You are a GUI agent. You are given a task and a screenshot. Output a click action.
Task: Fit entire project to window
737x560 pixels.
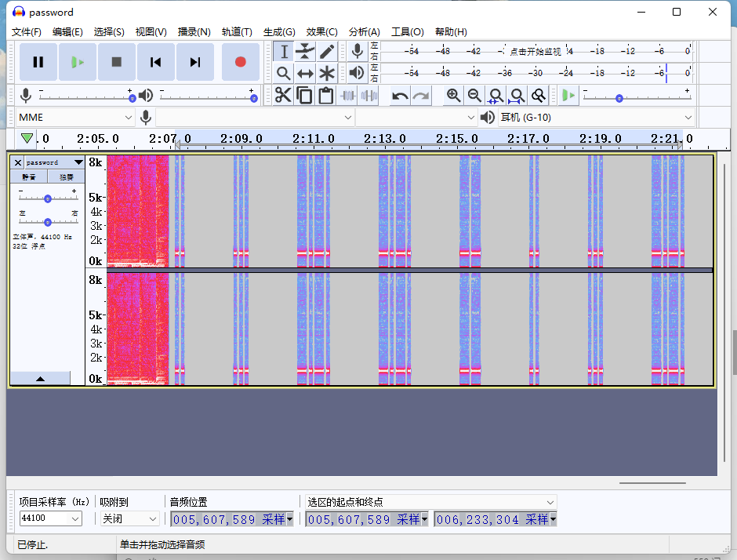click(x=517, y=96)
